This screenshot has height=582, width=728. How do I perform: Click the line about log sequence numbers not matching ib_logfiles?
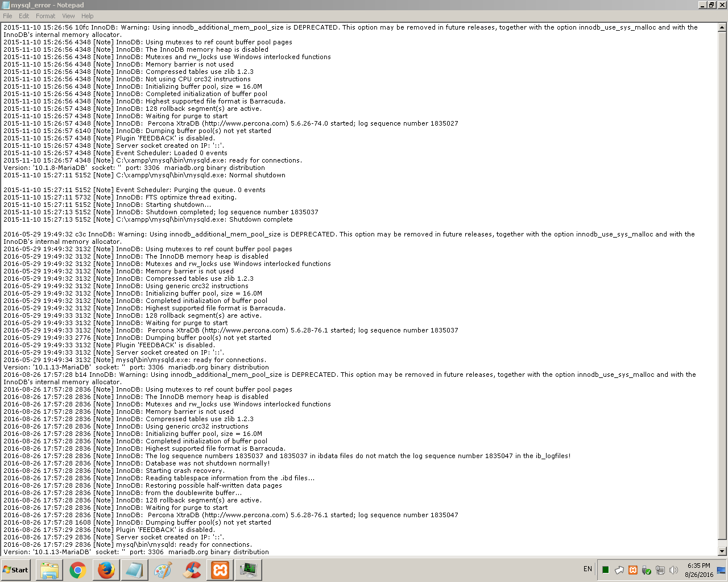[287, 456]
